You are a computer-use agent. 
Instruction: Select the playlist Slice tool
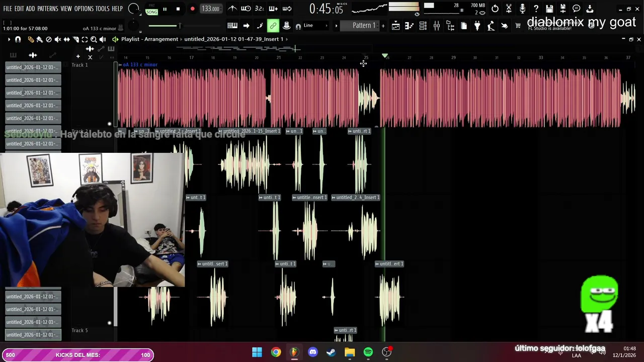(75, 39)
